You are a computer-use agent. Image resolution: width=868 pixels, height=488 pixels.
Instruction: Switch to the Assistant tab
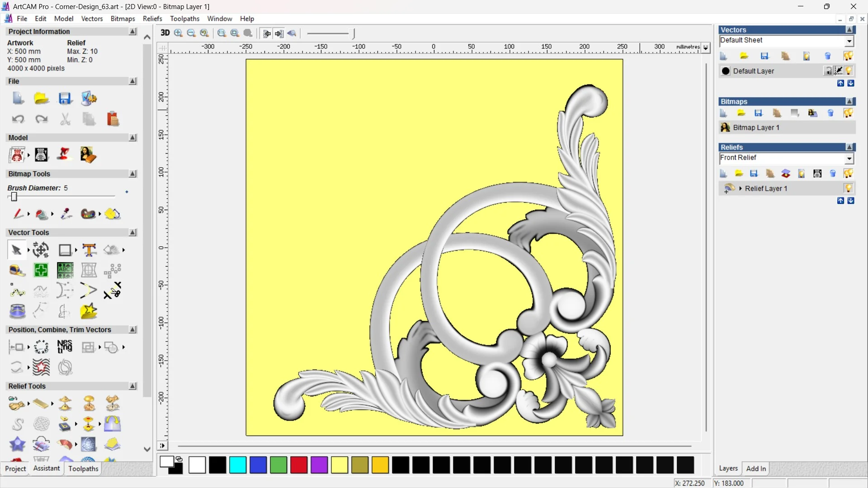click(x=46, y=469)
